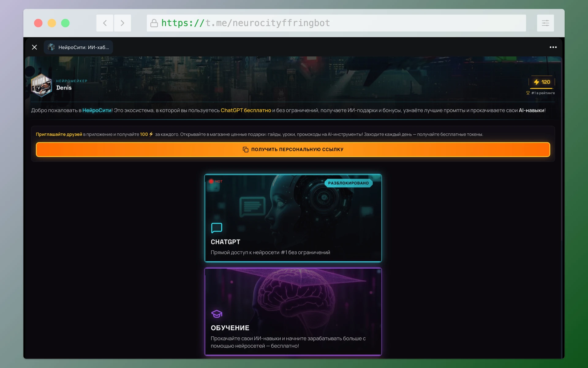
Task: Click the ПОЛУЧИТЬ ПЕРСОНАЛЬНУЮ ССЫЛКУ button
Action: pyautogui.click(x=293, y=149)
